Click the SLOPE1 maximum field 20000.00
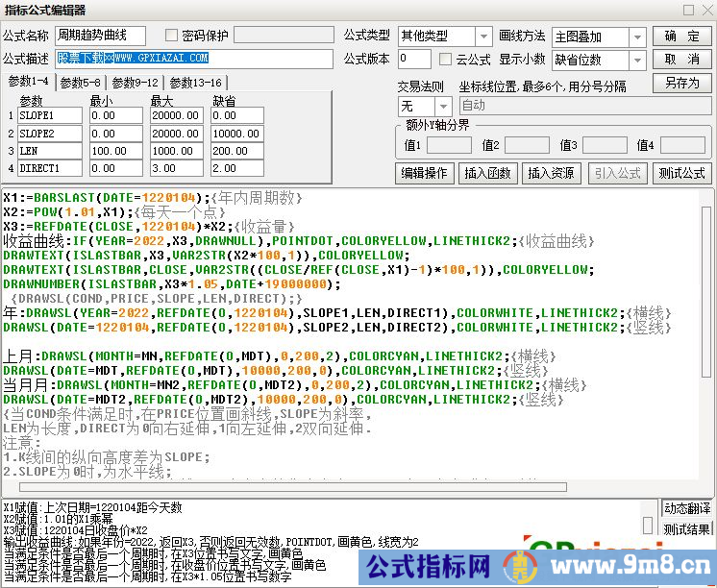 [x=177, y=115]
